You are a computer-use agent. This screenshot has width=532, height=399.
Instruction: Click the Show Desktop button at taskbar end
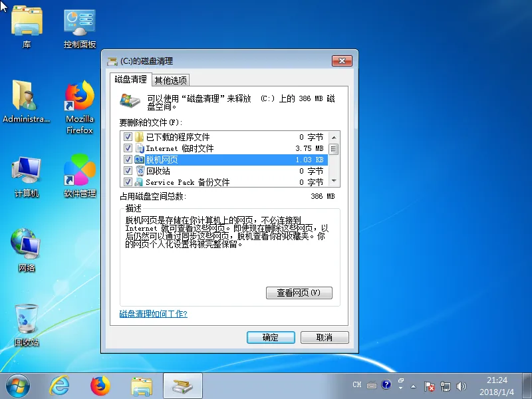527,386
